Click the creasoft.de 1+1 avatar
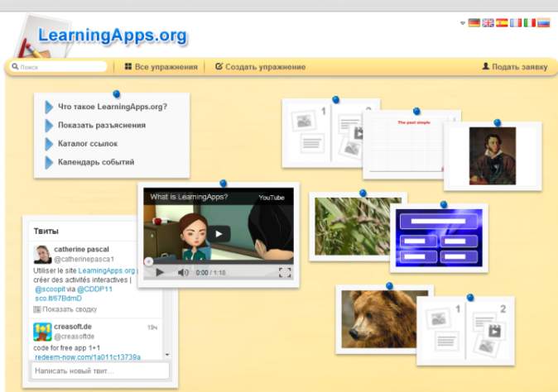Viewport: 558px width, 392px height. point(43,332)
